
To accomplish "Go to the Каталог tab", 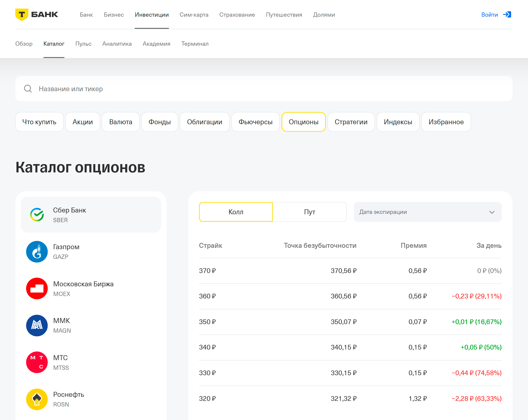I will pos(54,44).
